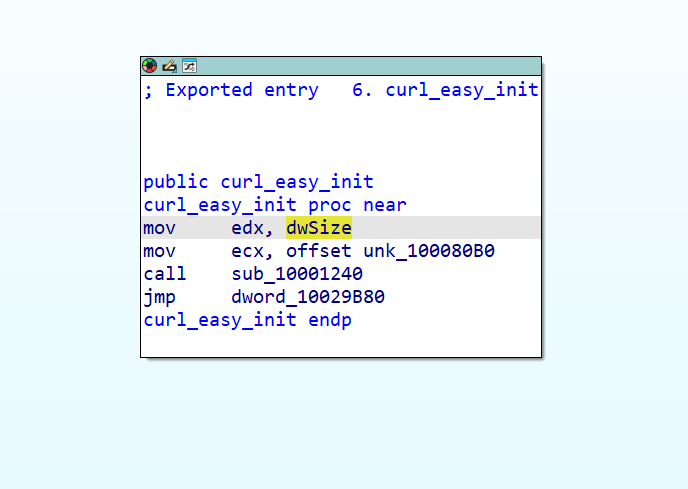This screenshot has height=489, width=688.
Task: Click the group nodes icon in node header
Action: point(189,66)
